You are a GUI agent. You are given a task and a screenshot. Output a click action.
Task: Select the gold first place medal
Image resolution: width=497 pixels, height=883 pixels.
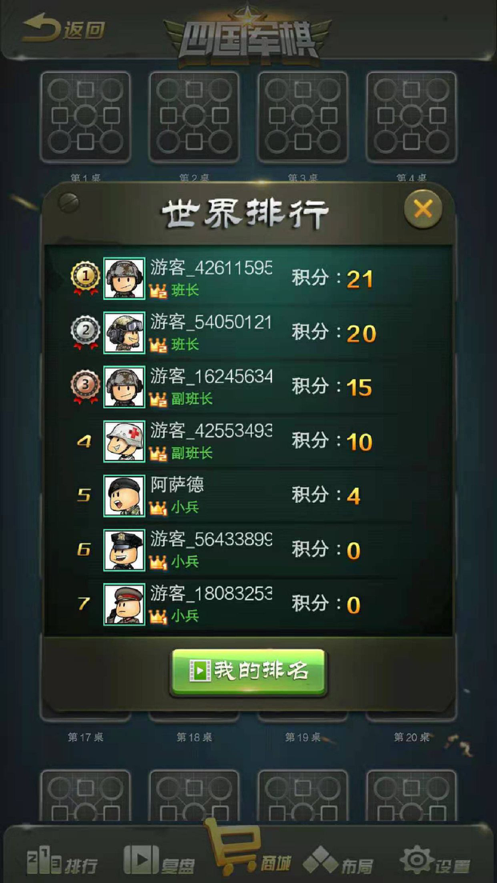(x=85, y=278)
